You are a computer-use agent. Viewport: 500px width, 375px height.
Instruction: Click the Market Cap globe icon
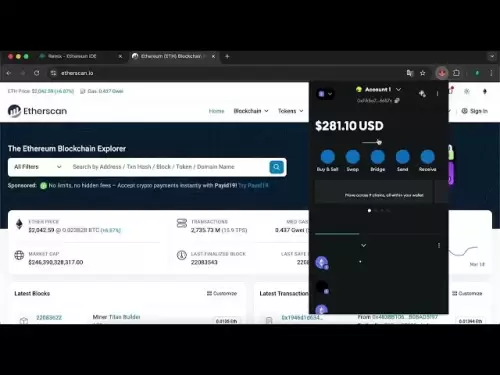point(19,255)
